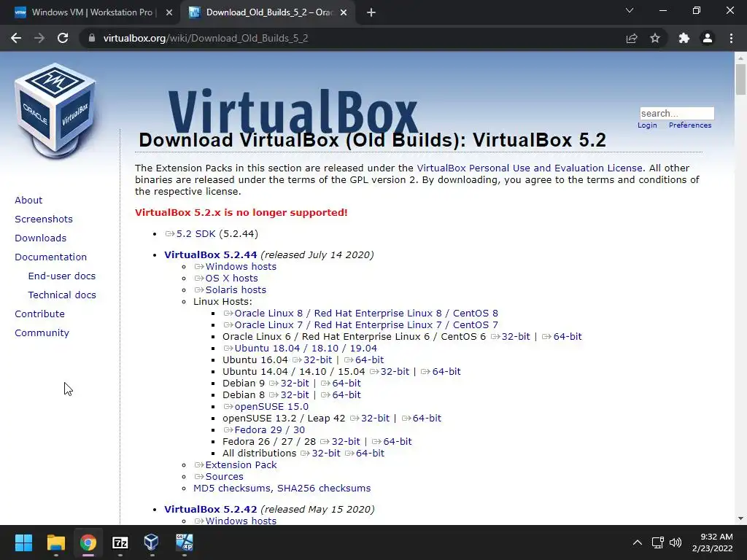747x560 pixels.
Task: Open the Preferences link
Action: (690, 125)
